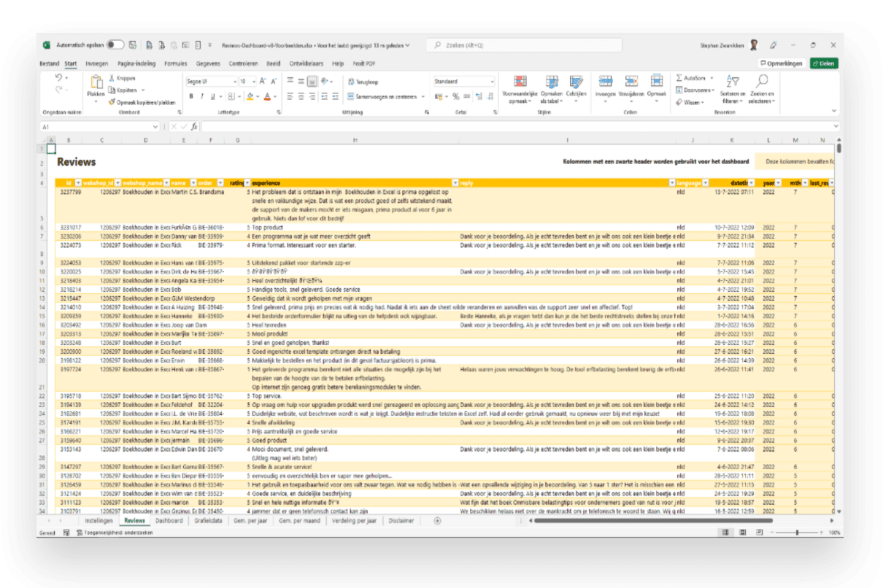Click the undo arrow icon
This screenshot has width=883, height=588.
coord(59,78)
